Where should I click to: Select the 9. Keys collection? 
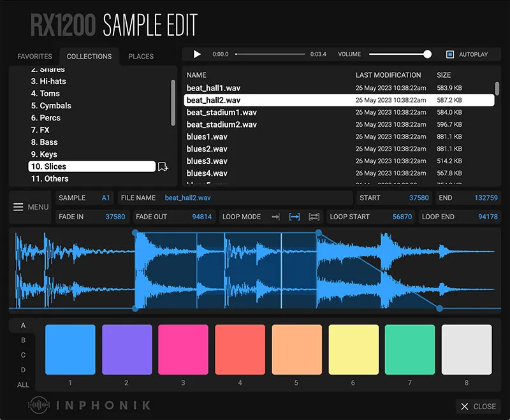pyautogui.click(x=44, y=154)
